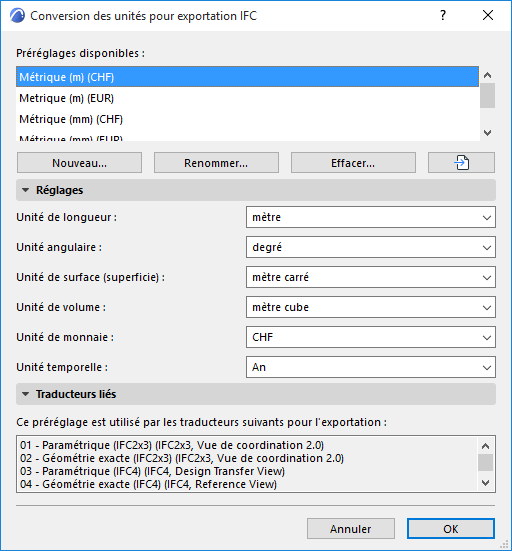Confirm with the OK button
The height and width of the screenshot is (551, 512).
click(x=451, y=529)
